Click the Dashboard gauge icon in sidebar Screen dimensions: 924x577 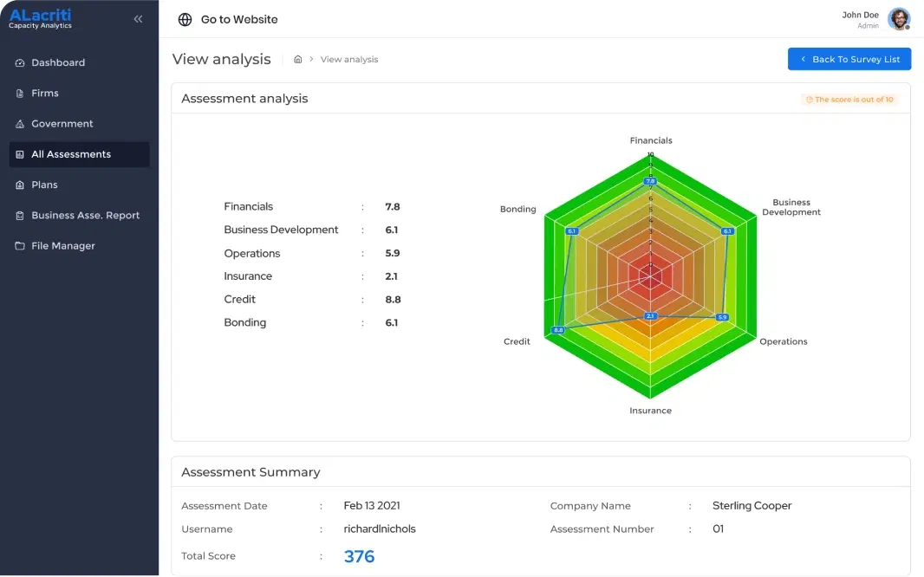[20, 63]
